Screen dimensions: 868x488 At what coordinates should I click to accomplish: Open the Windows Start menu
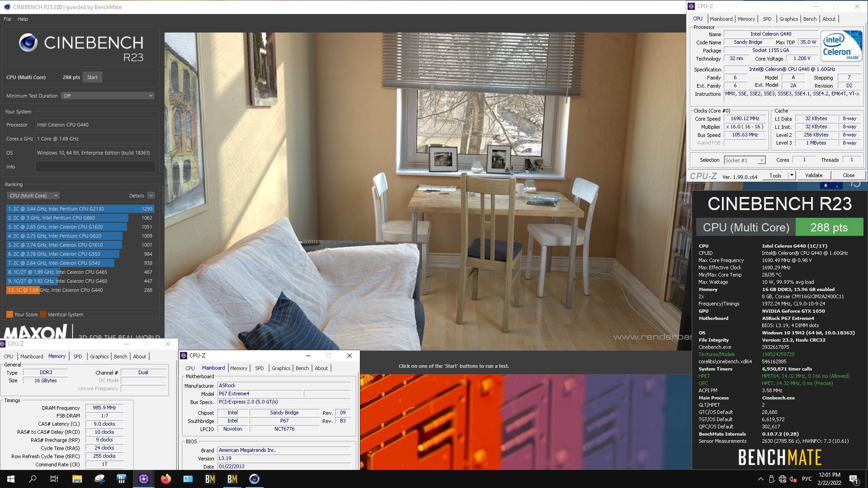pyautogui.click(x=11, y=479)
